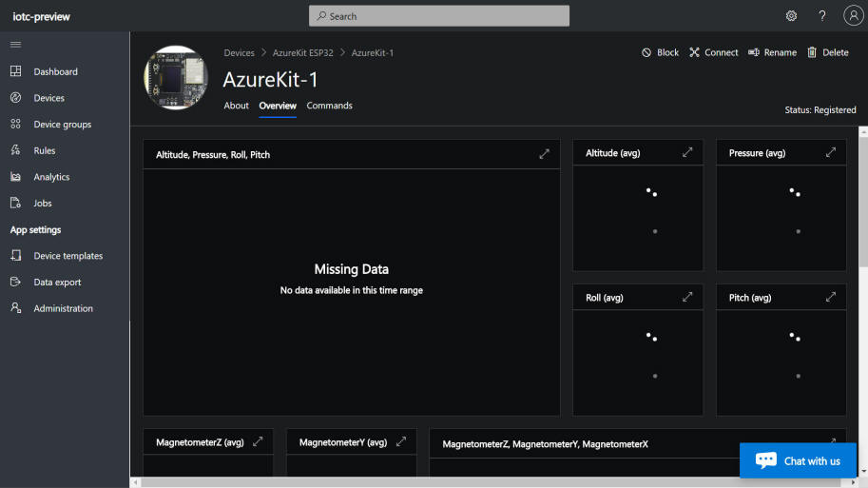Image resolution: width=868 pixels, height=488 pixels.
Task: Click the Rename button label
Action: pyautogui.click(x=780, y=52)
